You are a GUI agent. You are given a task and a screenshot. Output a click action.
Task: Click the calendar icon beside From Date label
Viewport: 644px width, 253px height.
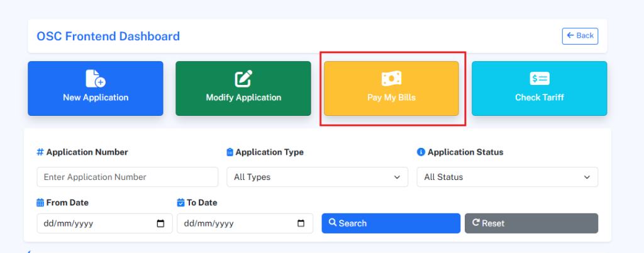pos(40,203)
